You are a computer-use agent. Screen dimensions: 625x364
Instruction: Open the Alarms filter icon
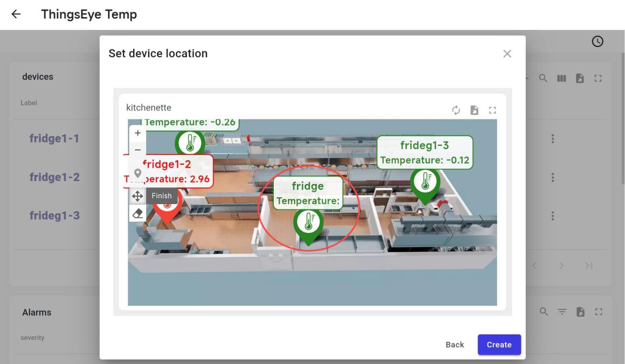(560, 312)
